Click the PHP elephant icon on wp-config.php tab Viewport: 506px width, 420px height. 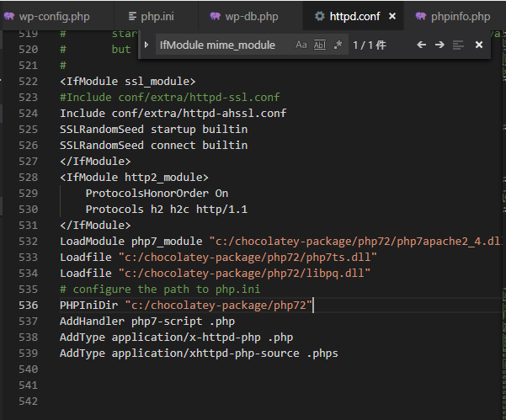9,16
